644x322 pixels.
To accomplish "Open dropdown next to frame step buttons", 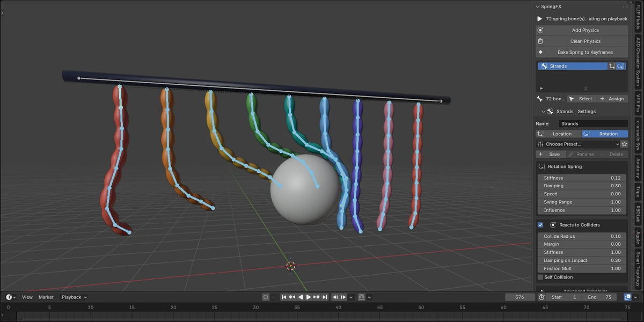I will click(x=352, y=297).
